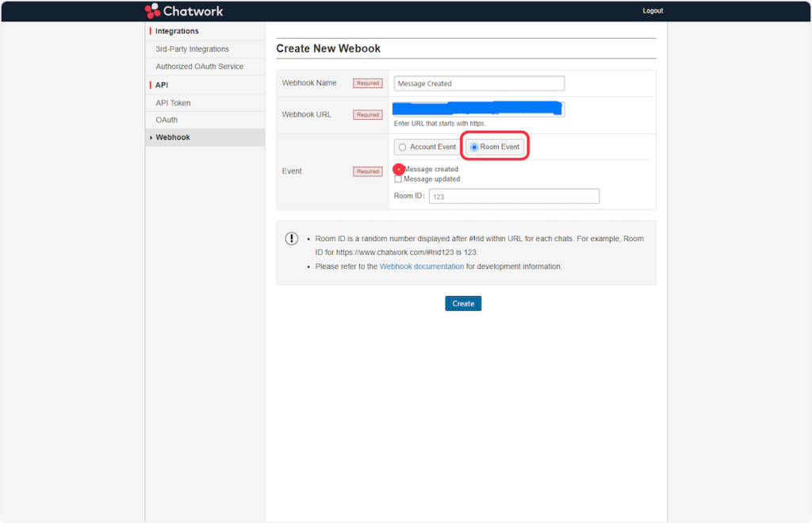Go to Authorized OAuth Service page
Screen dimensions: 812x523
click(199, 67)
